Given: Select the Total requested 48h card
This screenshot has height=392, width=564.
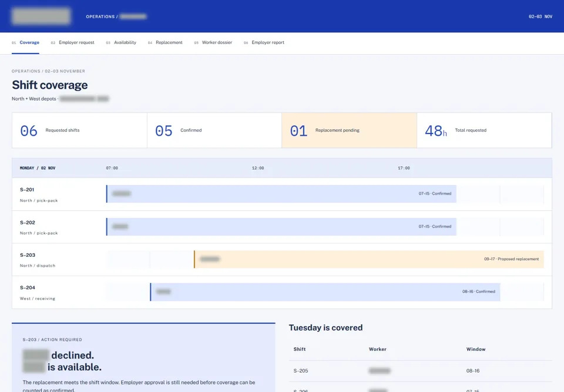Looking at the screenshot, I should pos(484,130).
